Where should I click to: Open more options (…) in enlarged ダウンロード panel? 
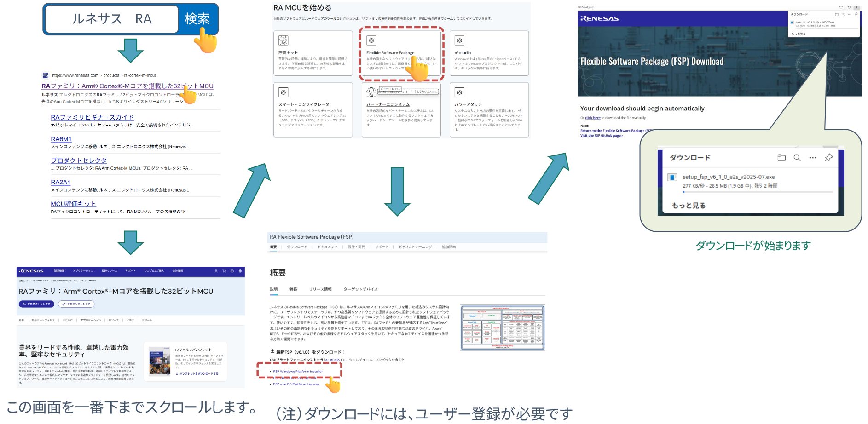pos(813,158)
